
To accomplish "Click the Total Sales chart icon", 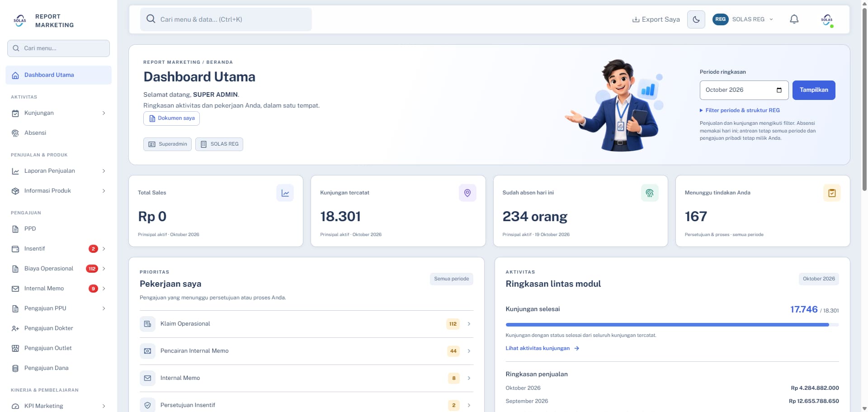I will pyautogui.click(x=285, y=193).
